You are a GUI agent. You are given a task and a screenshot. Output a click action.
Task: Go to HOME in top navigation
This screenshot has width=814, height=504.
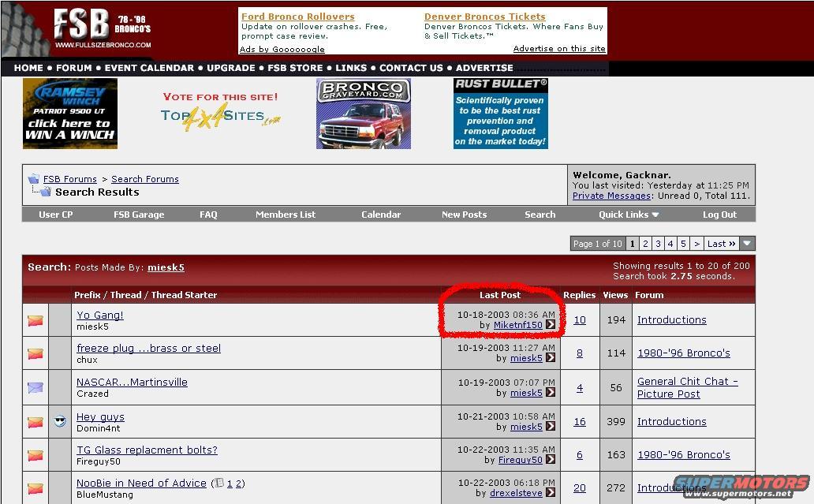click(28, 68)
